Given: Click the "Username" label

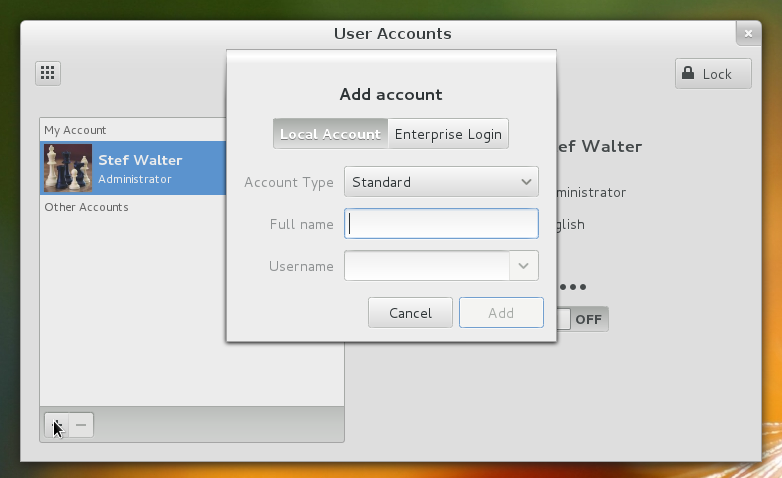Looking at the screenshot, I should pos(301,266).
